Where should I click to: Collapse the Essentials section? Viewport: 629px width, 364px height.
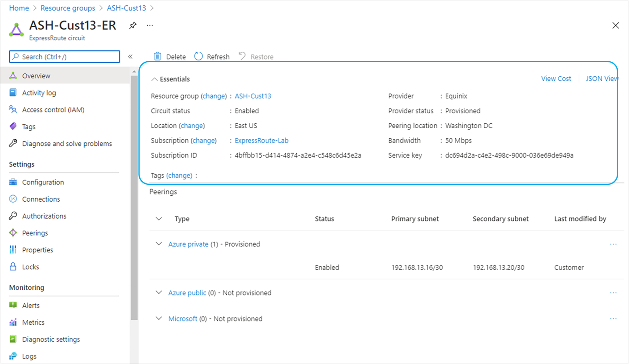click(154, 79)
